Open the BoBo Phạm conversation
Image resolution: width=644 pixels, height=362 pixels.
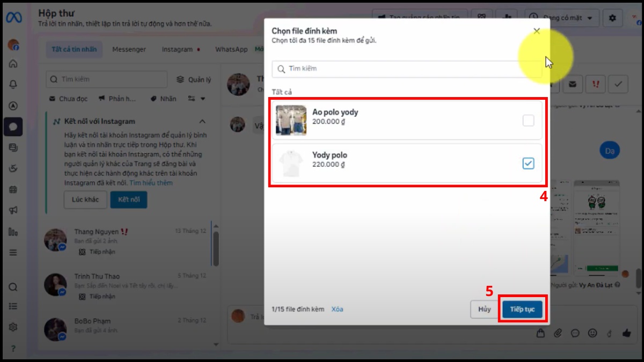pyautogui.click(x=128, y=329)
